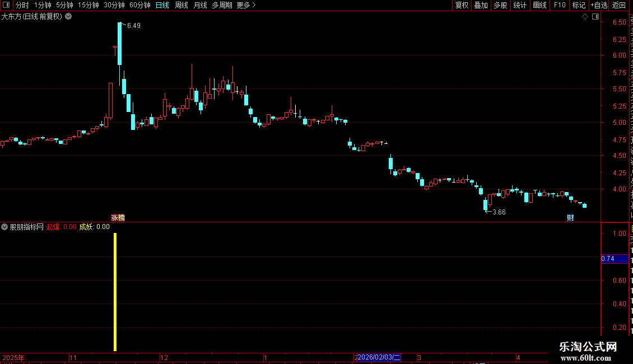633x364 pixels.
Task: Select the 周线 weekly chart tab
Action: click(181, 5)
